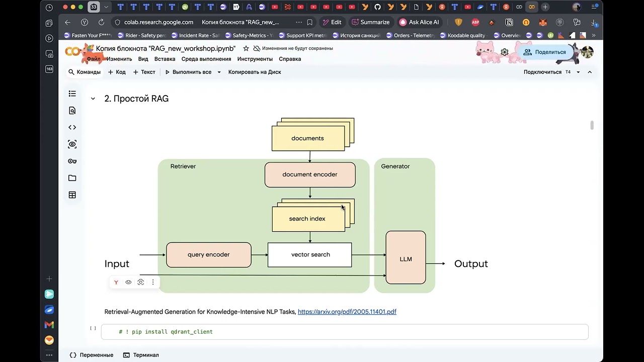Open the Справка menu
The height and width of the screenshot is (362, 644).
coord(290,59)
